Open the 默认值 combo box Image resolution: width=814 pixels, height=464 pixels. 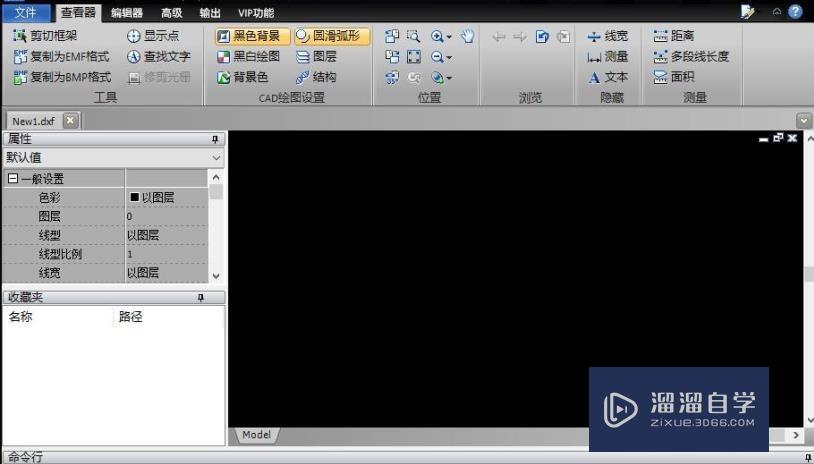point(114,157)
